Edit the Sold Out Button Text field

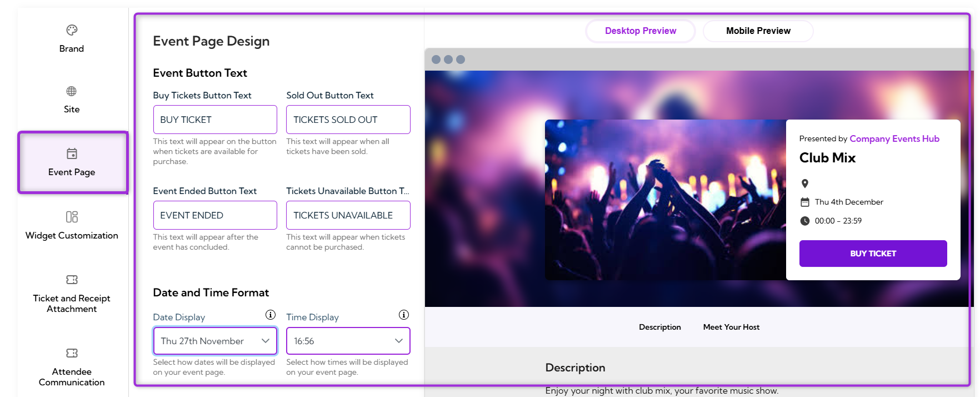(x=348, y=120)
